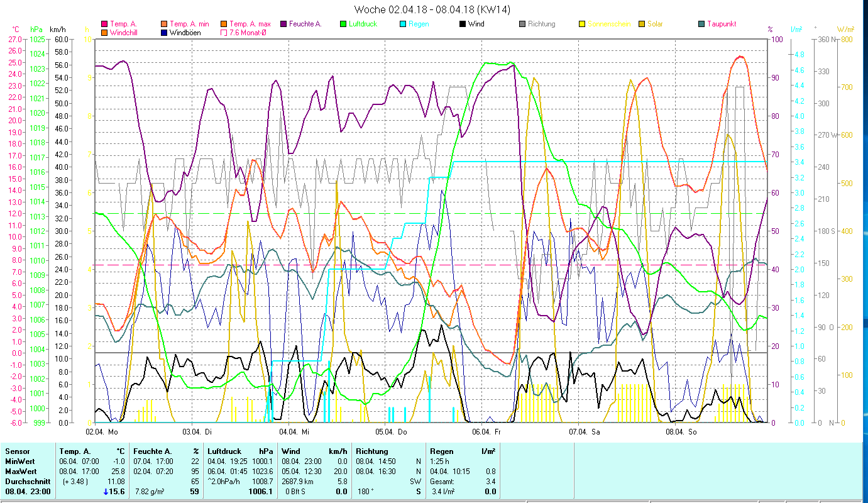Click the Sensor header in the table
Image resolution: width=868 pixels, height=503 pixels.
click(x=17, y=451)
